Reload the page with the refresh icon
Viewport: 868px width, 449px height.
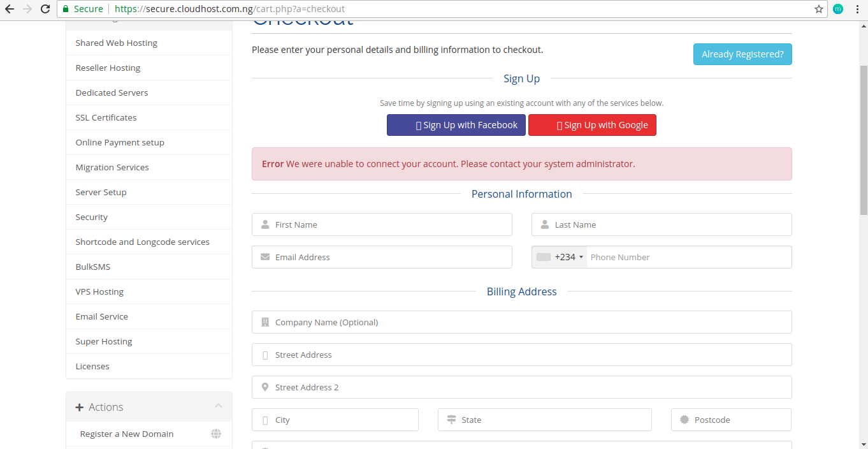point(45,9)
